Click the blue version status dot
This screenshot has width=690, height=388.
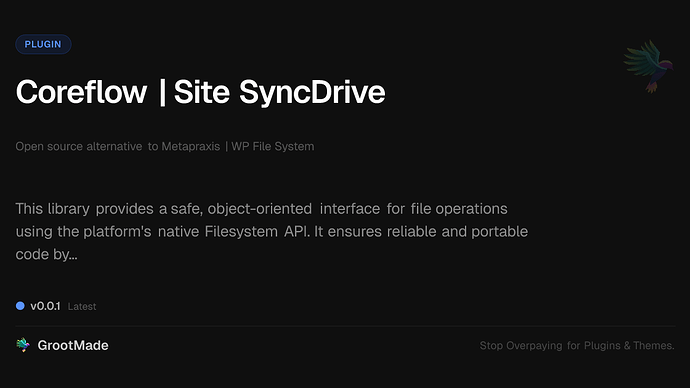[20, 306]
